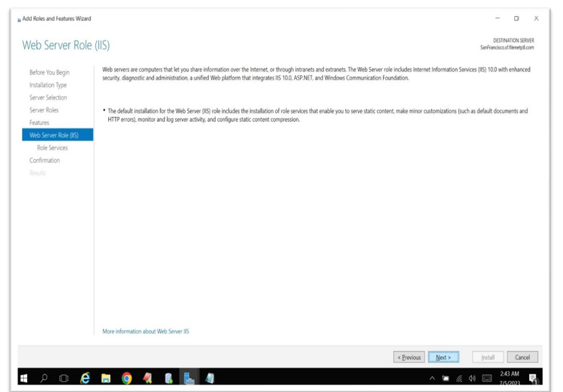Switch to Server Manager on the taskbar

pos(189,378)
